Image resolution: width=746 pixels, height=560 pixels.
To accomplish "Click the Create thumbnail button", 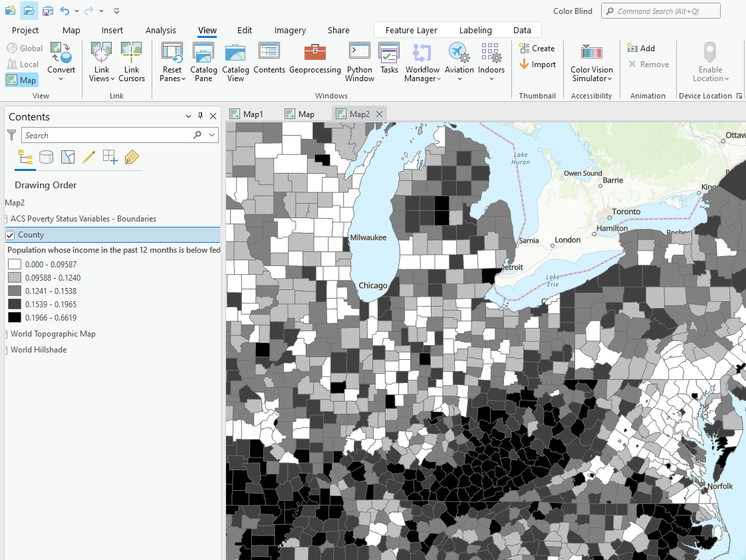I will pos(537,49).
